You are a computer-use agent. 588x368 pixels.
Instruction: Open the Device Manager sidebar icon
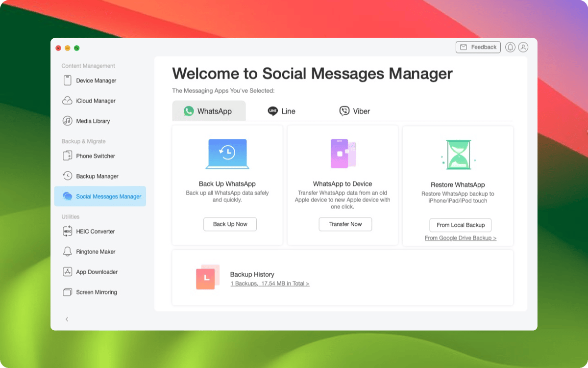point(68,80)
